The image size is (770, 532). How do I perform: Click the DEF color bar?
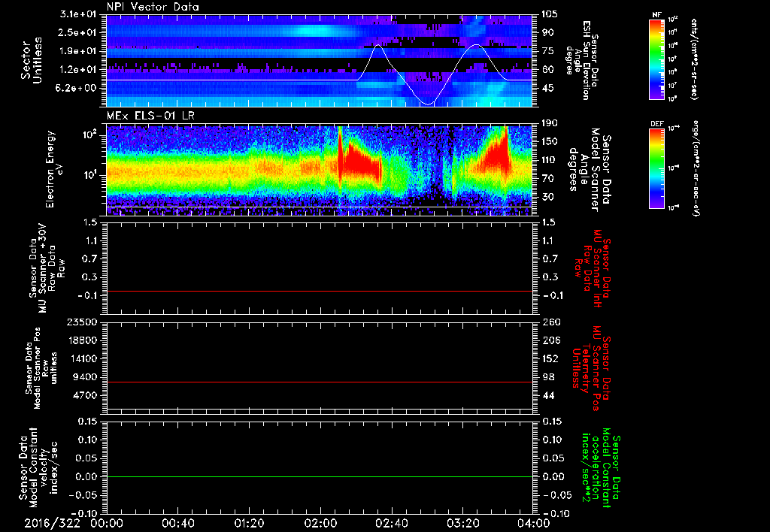(x=657, y=168)
